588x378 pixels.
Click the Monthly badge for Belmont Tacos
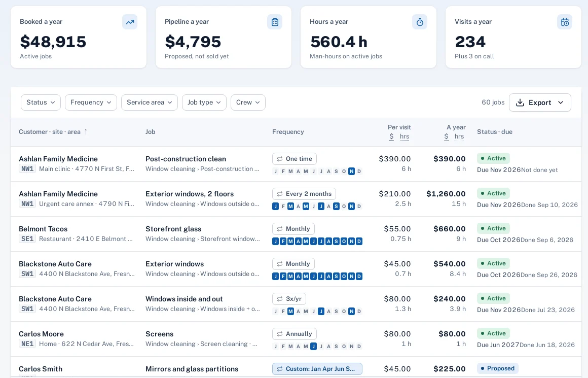coord(293,229)
